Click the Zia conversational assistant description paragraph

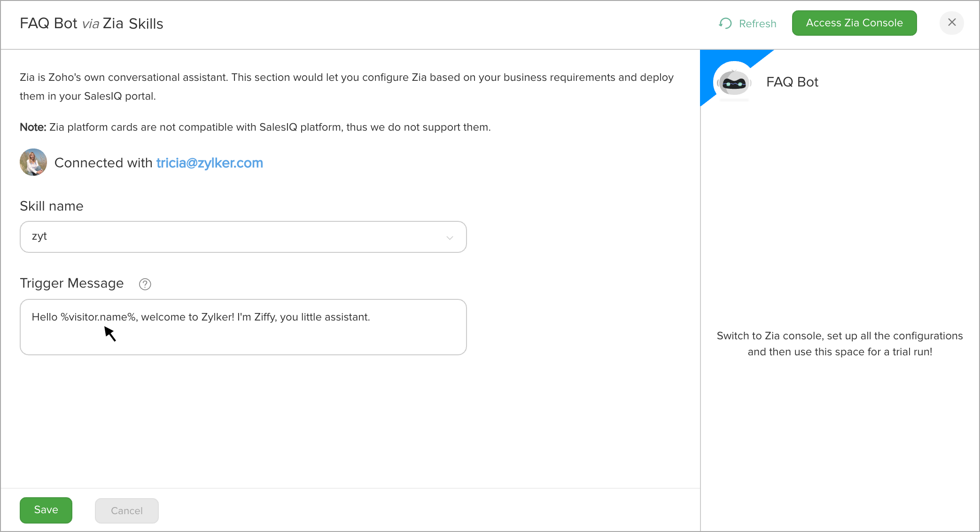(x=347, y=86)
